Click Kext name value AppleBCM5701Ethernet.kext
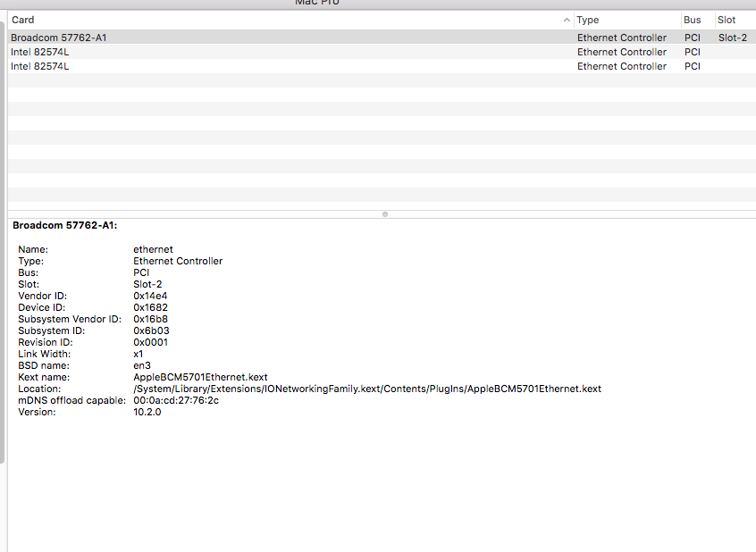This screenshot has height=552, width=756. (200, 377)
